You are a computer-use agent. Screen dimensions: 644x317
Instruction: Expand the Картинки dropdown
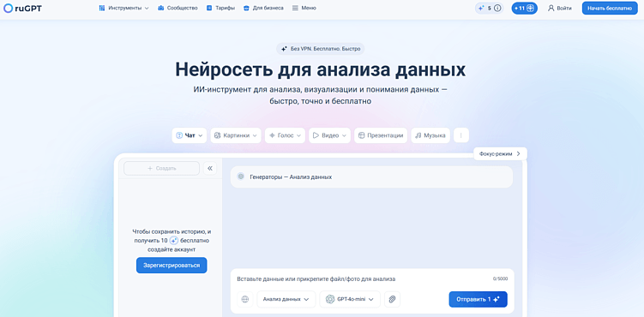(236, 135)
